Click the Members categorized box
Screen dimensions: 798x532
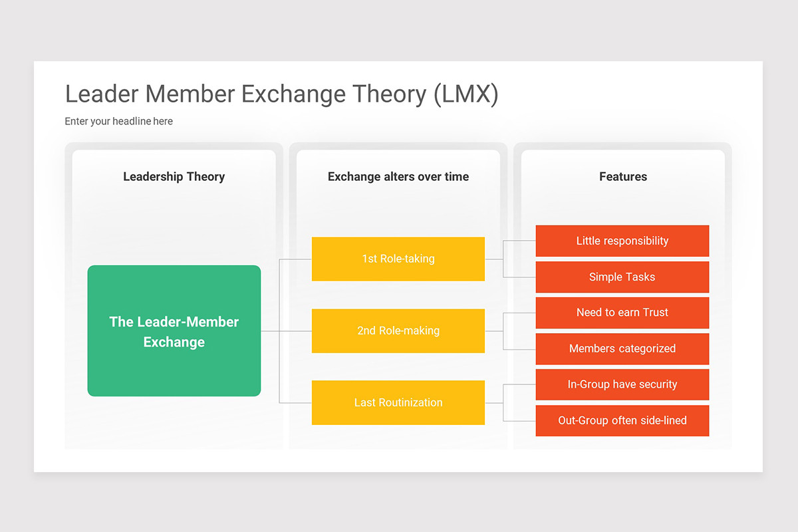pos(622,348)
